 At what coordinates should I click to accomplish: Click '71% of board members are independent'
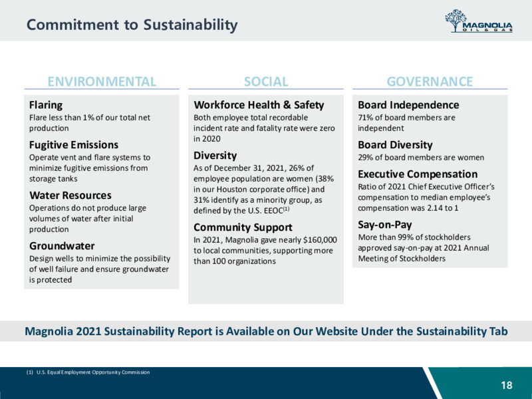(x=406, y=123)
